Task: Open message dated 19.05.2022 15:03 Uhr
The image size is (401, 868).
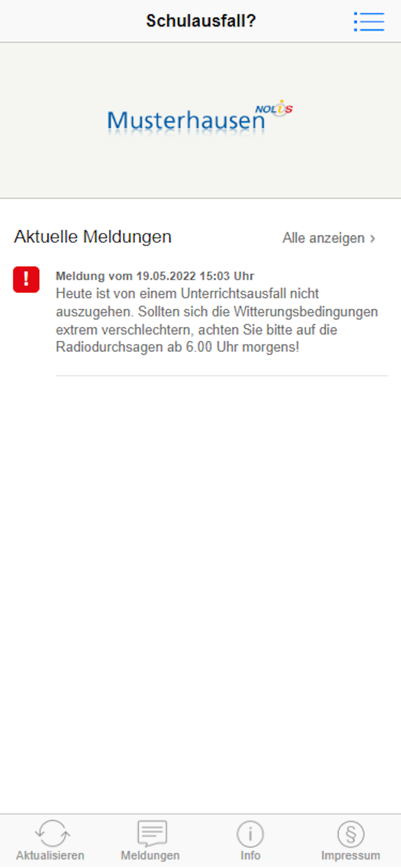Action: click(x=155, y=276)
